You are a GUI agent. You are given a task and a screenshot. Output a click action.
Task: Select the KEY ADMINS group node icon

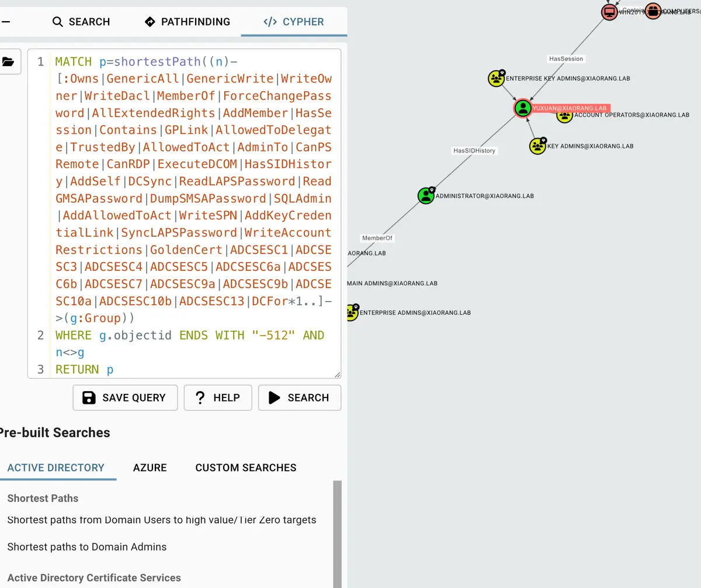tap(537, 146)
